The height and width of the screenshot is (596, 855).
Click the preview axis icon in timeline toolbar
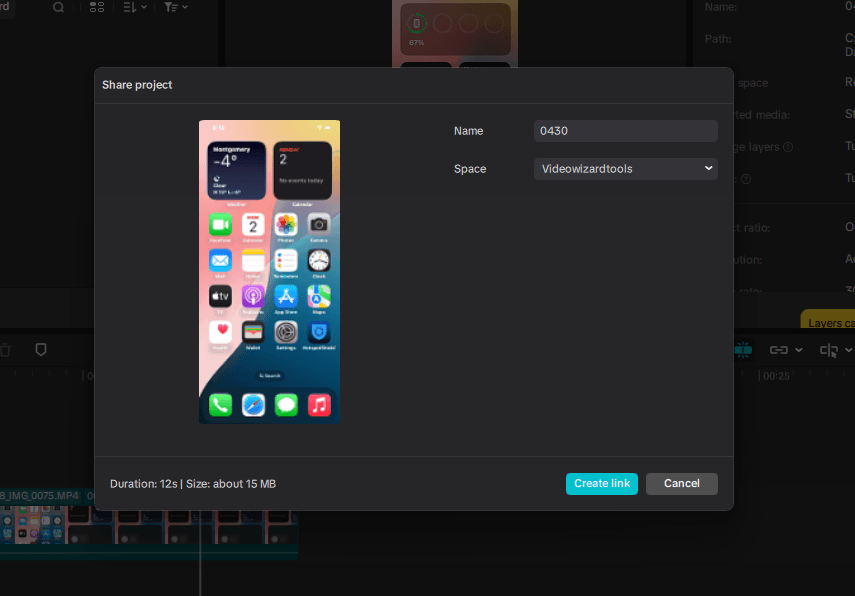[829, 350]
